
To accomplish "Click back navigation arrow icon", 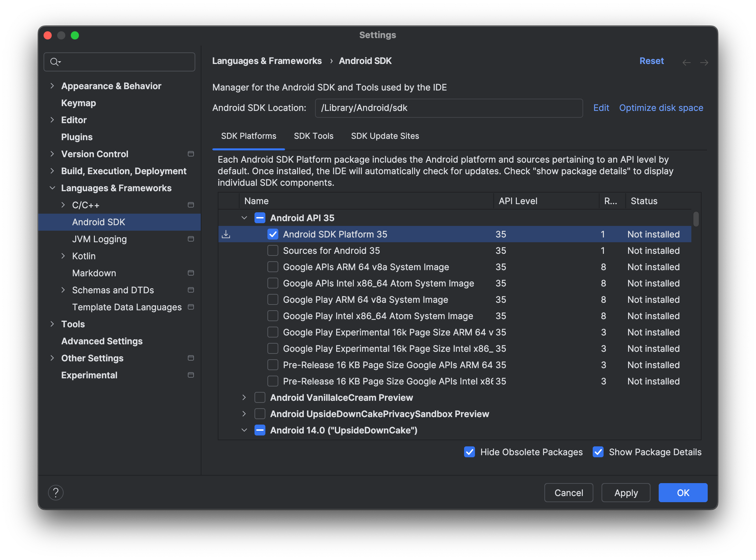I will (687, 61).
